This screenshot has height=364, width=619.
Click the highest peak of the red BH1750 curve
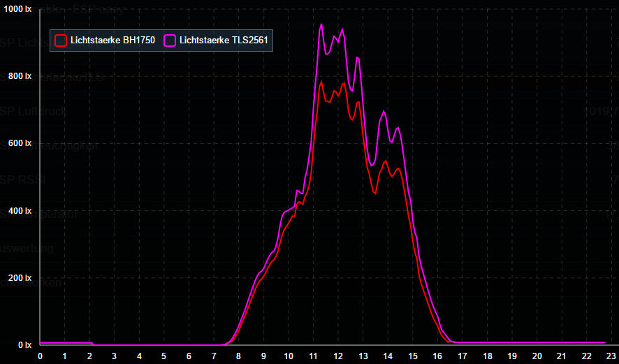click(x=322, y=81)
